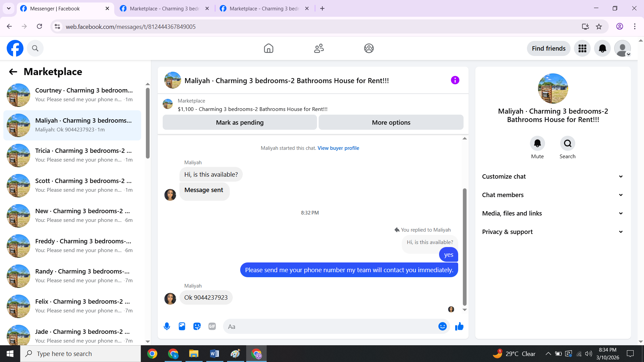Open the Facebook notifications bell
644x362 pixels.
coord(602,49)
